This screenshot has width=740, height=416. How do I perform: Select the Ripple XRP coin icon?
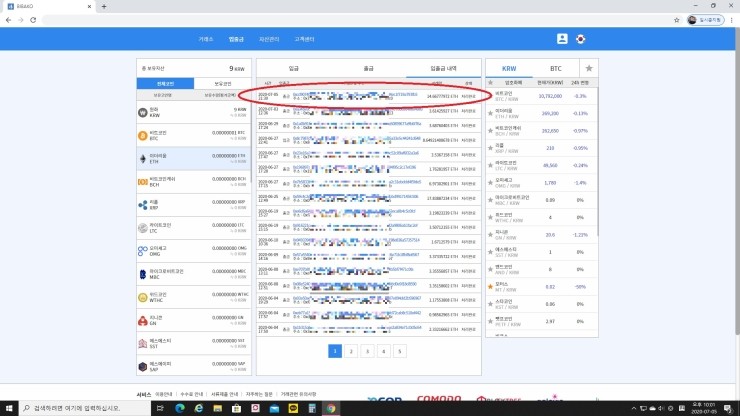coord(143,205)
